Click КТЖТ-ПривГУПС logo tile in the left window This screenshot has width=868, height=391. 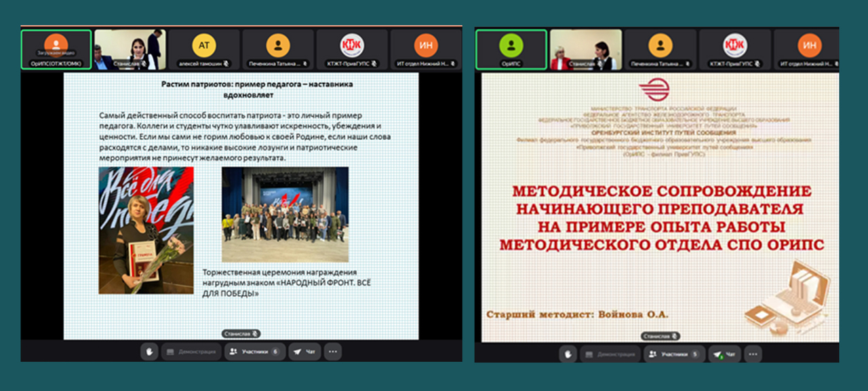(352, 50)
